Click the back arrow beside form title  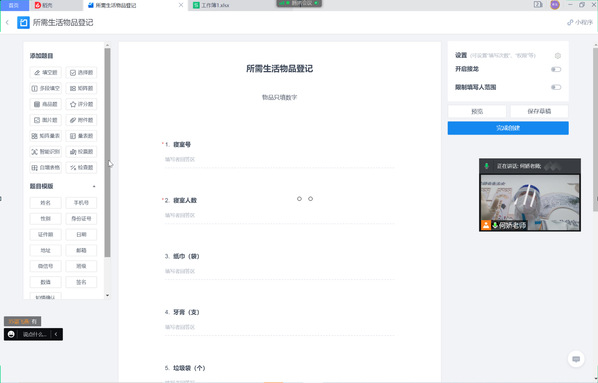pyautogui.click(x=7, y=23)
